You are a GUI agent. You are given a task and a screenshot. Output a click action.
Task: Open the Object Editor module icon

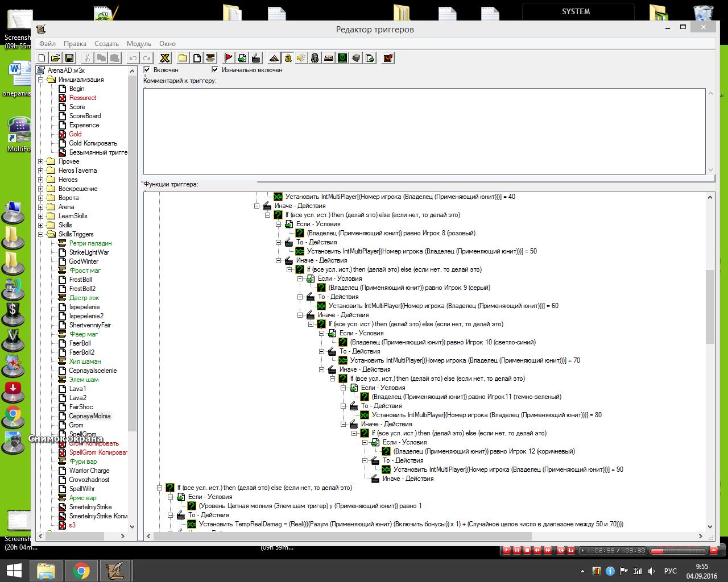[x=315, y=58]
